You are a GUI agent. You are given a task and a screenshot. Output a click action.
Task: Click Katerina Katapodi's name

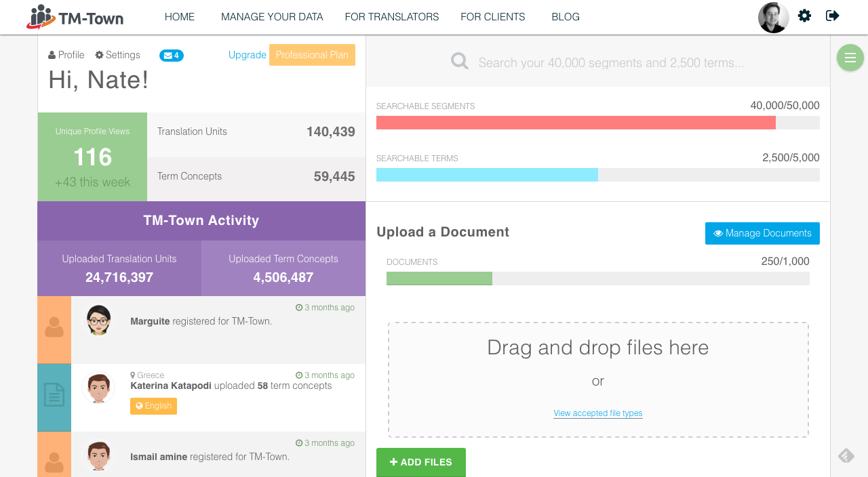171,386
